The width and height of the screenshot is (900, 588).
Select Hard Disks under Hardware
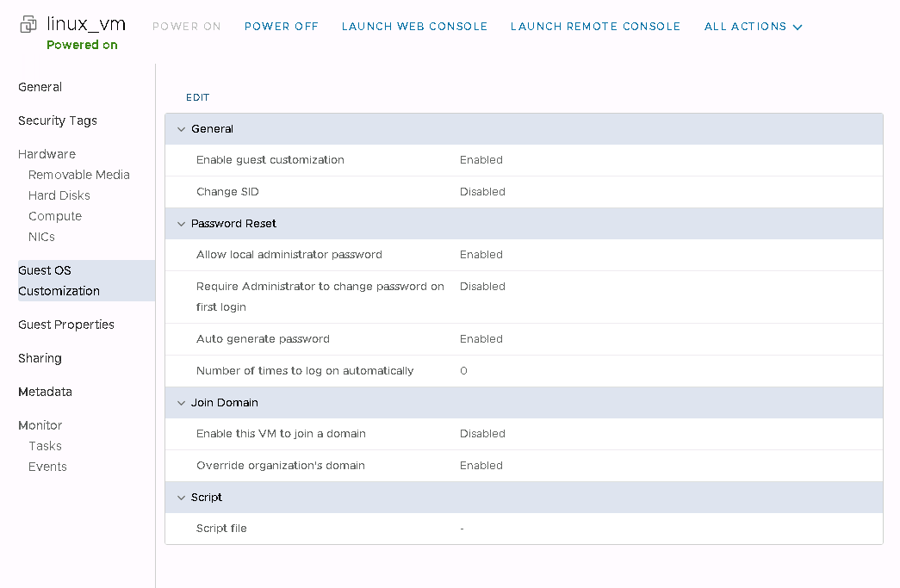(x=59, y=195)
